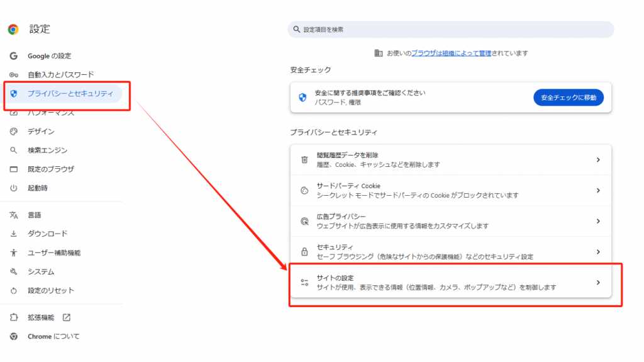Open サイトの設定 via its chevron arrow
Viewport: 644px width, 362px height.
[598, 283]
